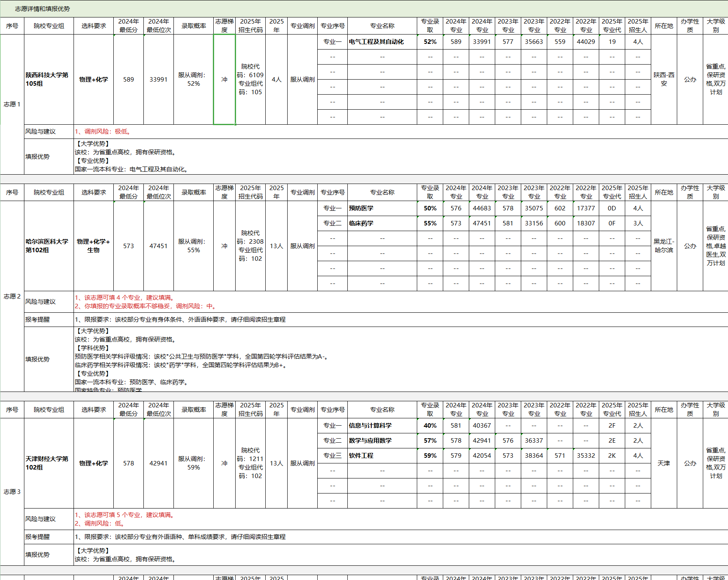Click the 软件工程 major cell
728x580 pixels.
coord(382,456)
